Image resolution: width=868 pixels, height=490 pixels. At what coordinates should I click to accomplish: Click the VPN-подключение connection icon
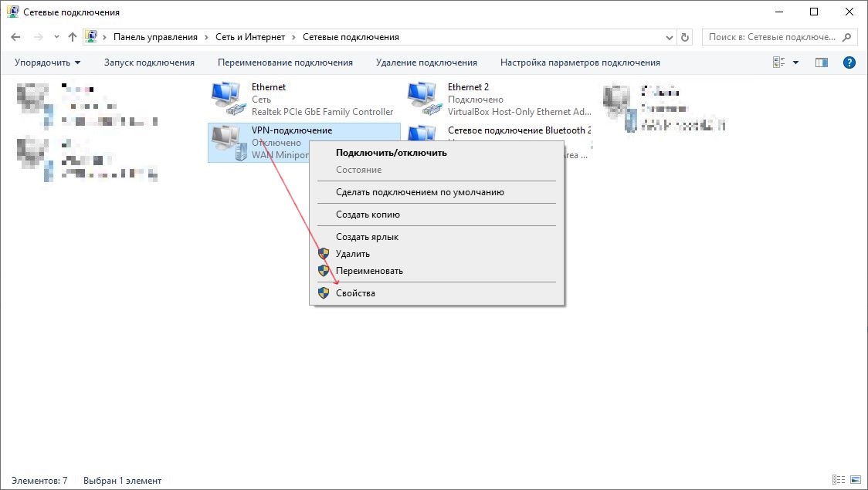click(227, 142)
